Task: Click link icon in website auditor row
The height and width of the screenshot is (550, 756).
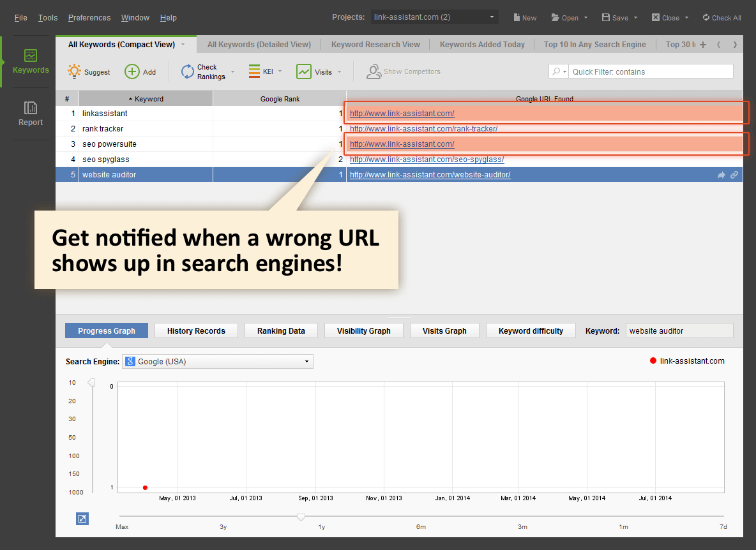Action: click(x=734, y=175)
